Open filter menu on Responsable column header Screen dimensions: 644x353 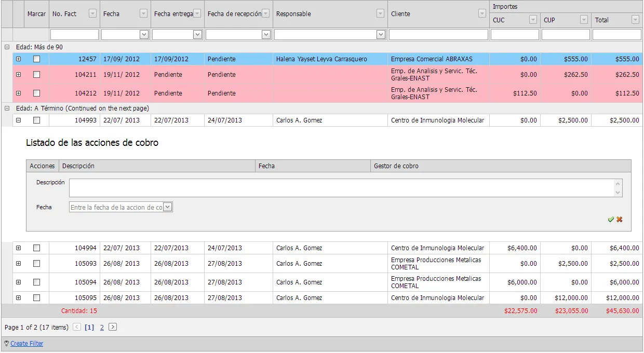pos(381,14)
